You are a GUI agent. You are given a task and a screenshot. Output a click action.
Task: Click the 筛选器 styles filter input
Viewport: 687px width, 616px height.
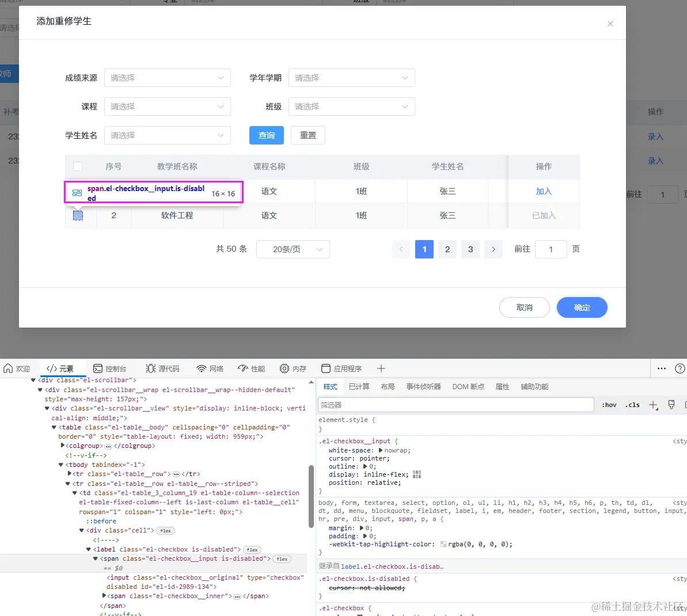pos(456,405)
